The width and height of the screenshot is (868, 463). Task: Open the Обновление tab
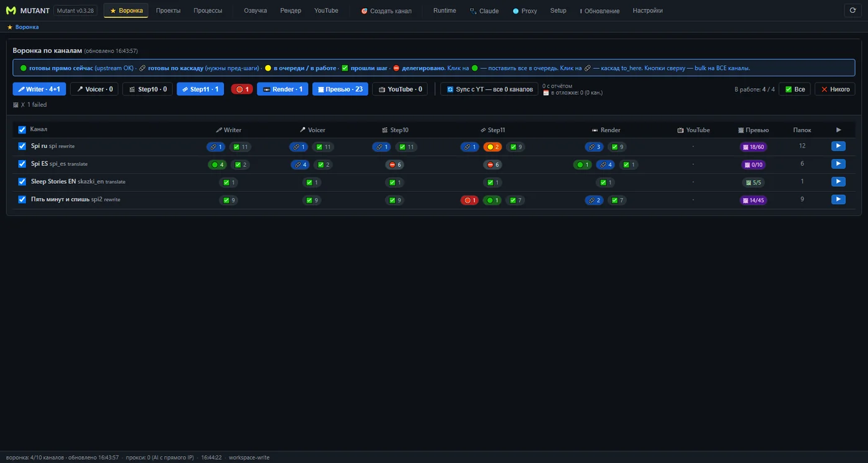click(x=600, y=11)
